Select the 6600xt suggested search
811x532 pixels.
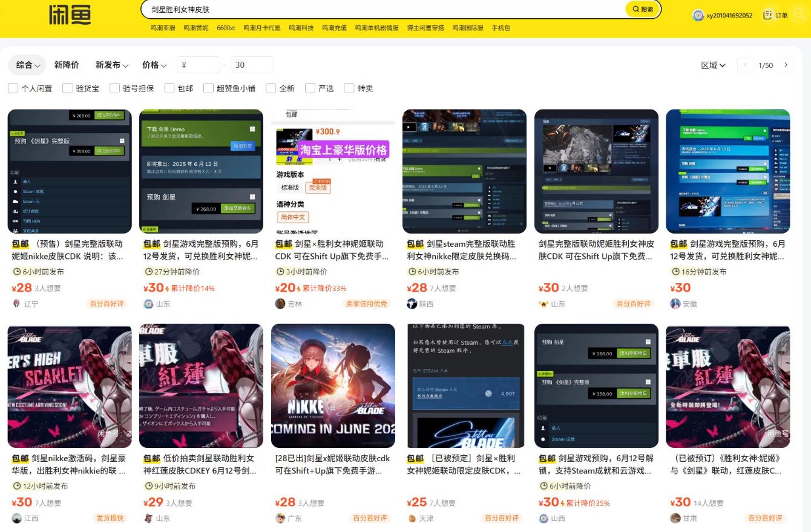(x=226, y=28)
